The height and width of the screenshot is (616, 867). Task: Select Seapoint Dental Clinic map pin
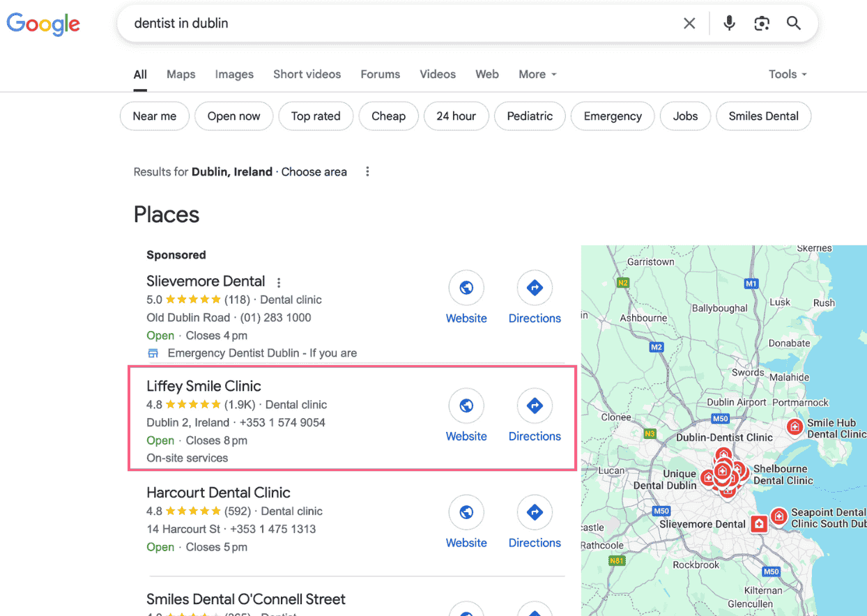coord(778,516)
